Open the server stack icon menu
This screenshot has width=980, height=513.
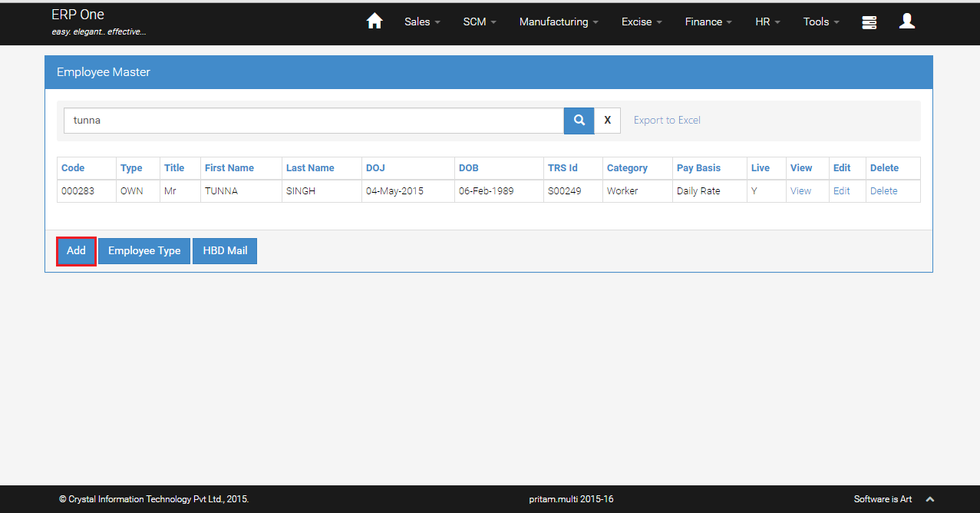click(869, 22)
